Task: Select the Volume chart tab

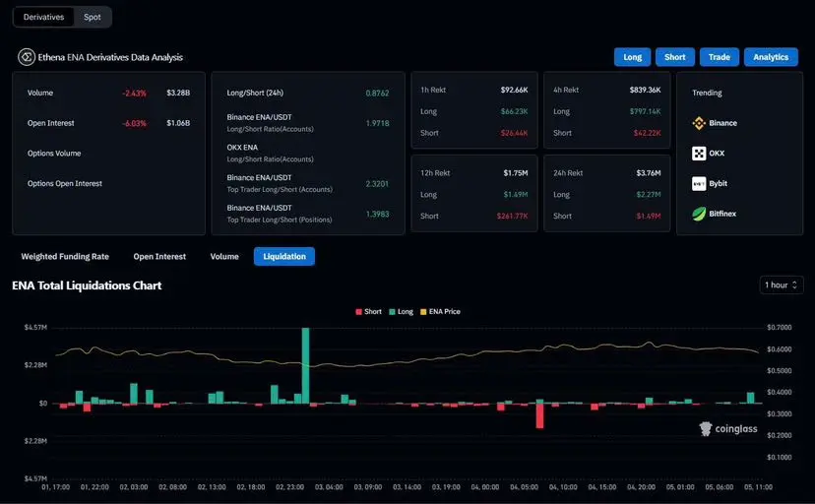Action: 224,256
